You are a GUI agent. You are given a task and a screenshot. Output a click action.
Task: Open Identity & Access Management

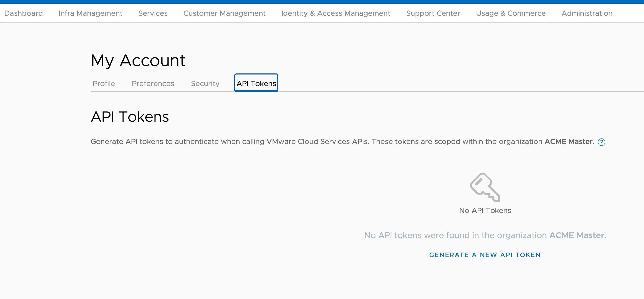(336, 13)
